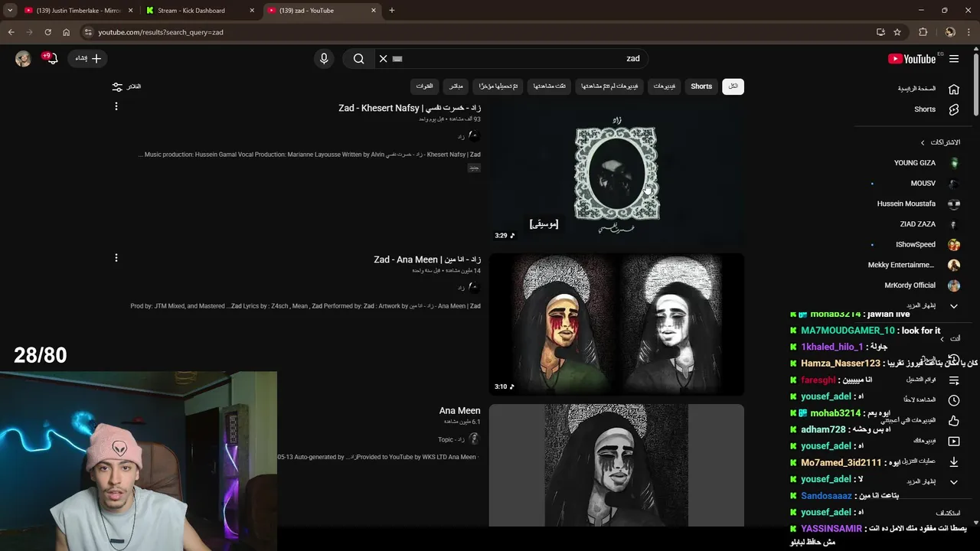Open more options for Zad - Ana Meen video
980x551 pixels.
[x=116, y=258]
